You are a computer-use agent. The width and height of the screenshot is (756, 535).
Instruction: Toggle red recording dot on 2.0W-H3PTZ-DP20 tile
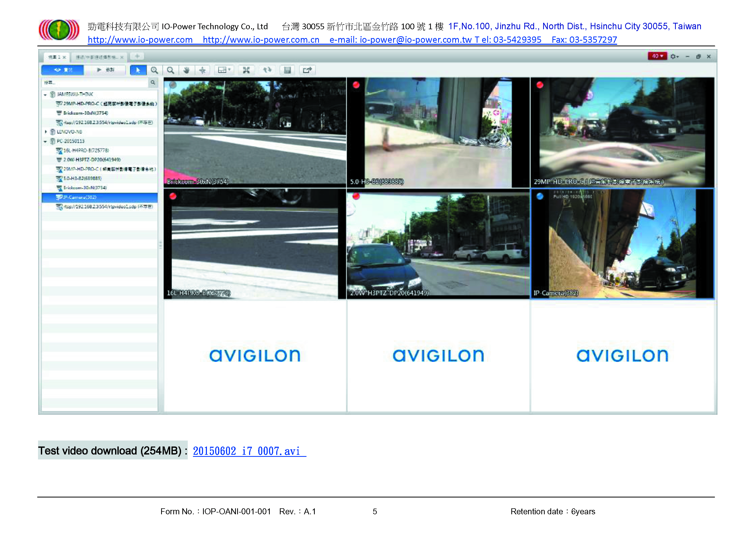tap(356, 196)
